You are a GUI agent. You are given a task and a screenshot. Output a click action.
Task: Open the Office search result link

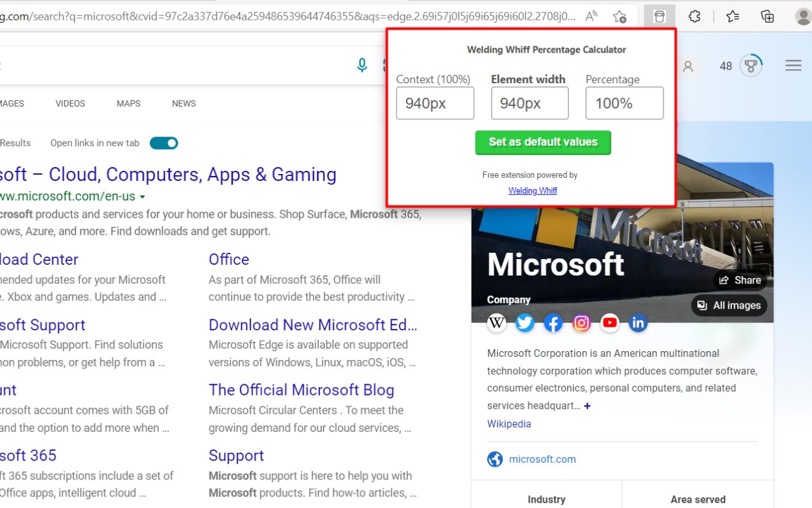(x=229, y=259)
